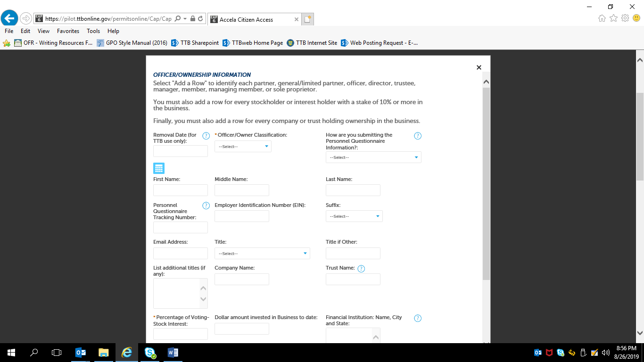Image resolution: width=644 pixels, height=362 pixels.
Task: Open the Favorites star in the browser toolbar
Action: click(613, 18)
